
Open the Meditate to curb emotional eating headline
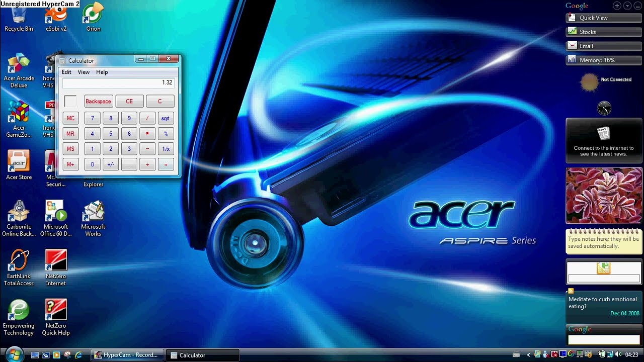coord(603,303)
